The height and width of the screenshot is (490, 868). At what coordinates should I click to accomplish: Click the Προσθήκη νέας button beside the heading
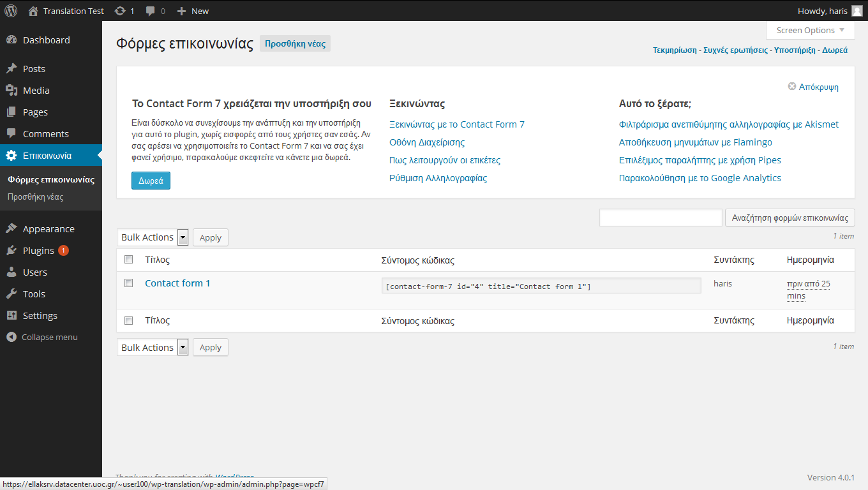click(x=295, y=44)
